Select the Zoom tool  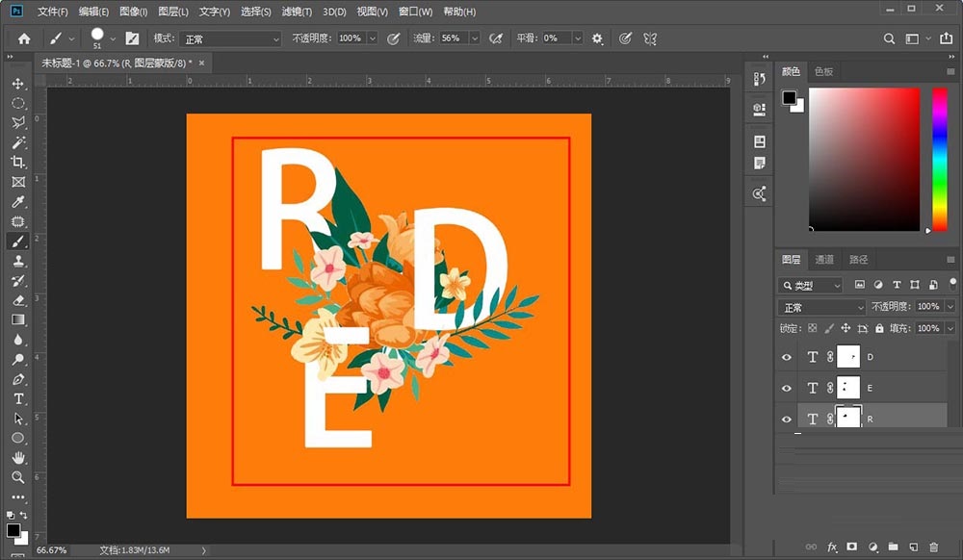pos(18,478)
